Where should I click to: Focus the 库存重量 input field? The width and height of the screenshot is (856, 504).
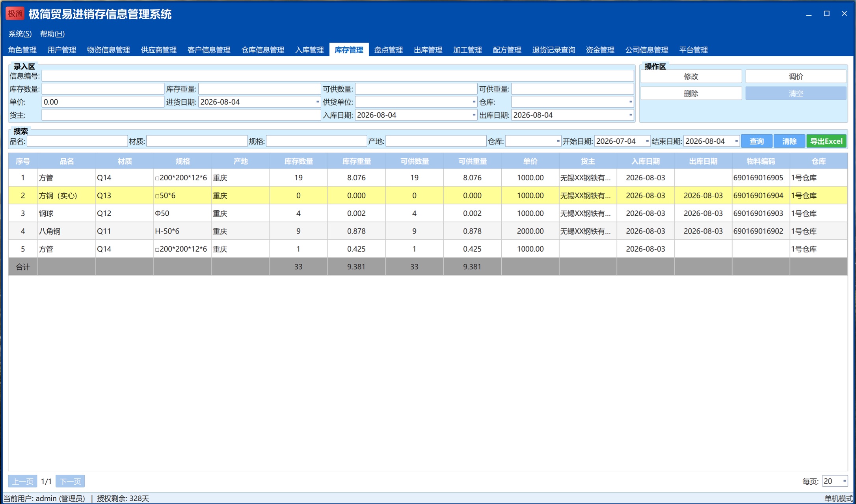pos(259,89)
